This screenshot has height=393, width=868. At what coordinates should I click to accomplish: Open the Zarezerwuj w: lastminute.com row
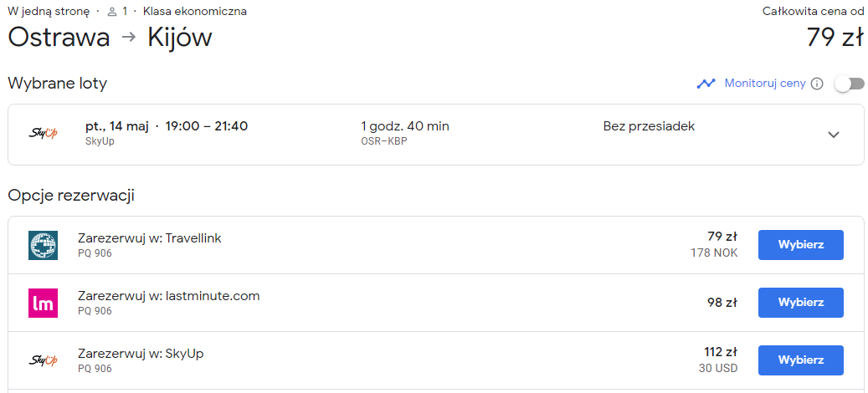pyautogui.click(x=435, y=303)
